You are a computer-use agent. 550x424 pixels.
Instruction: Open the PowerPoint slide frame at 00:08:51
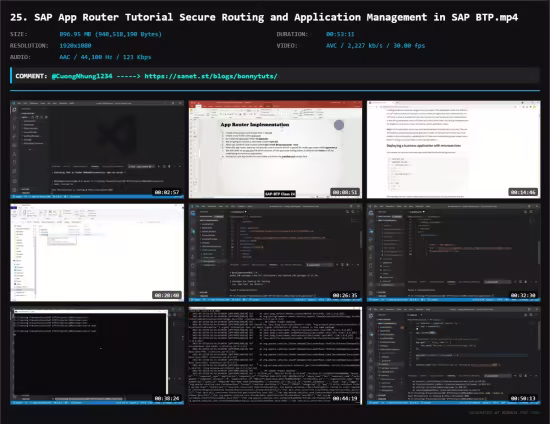pos(275,149)
